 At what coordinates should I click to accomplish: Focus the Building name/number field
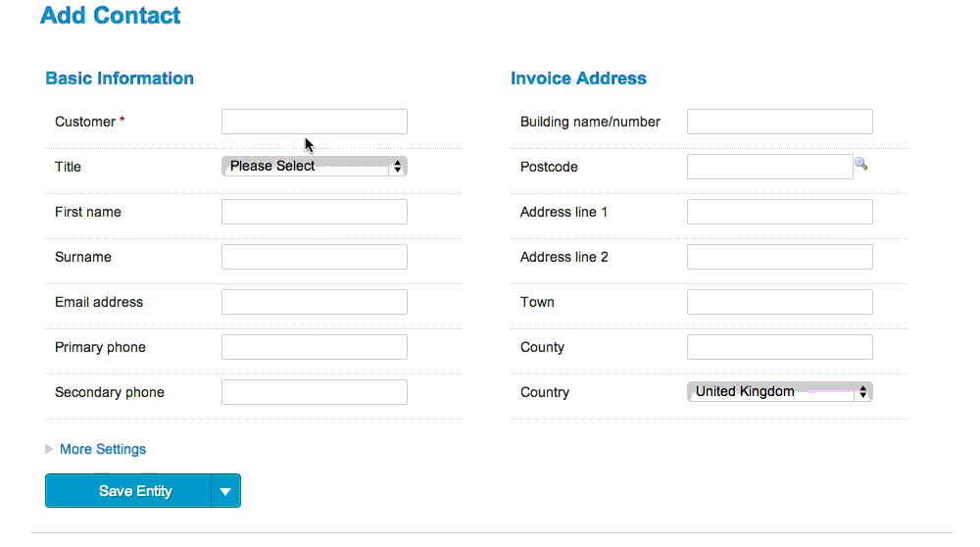[x=780, y=122]
